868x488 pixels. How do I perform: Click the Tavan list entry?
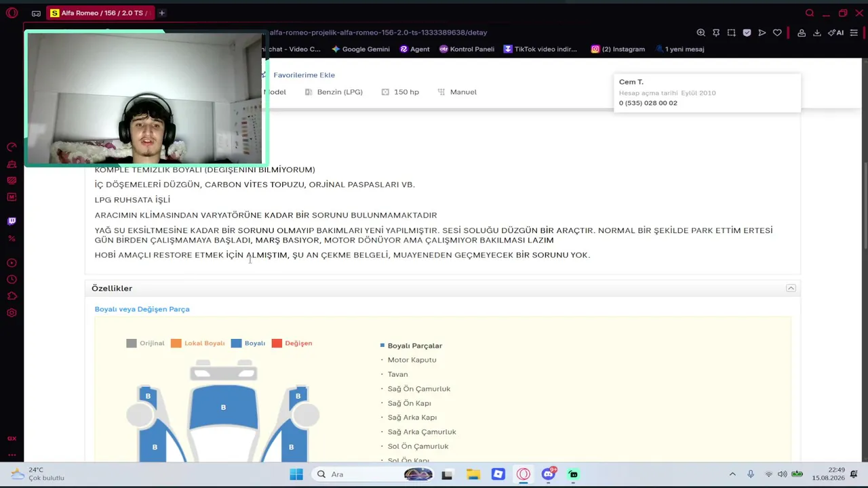tap(397, 374)
